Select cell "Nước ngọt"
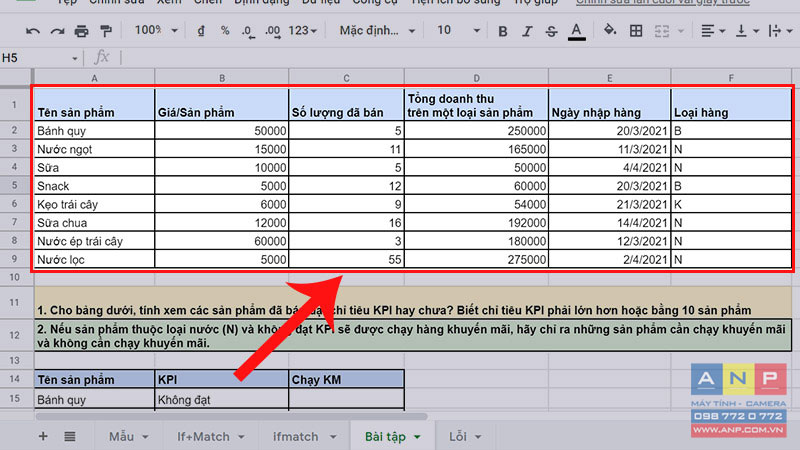Screen dimensions: 800x450 click(94, 149)
